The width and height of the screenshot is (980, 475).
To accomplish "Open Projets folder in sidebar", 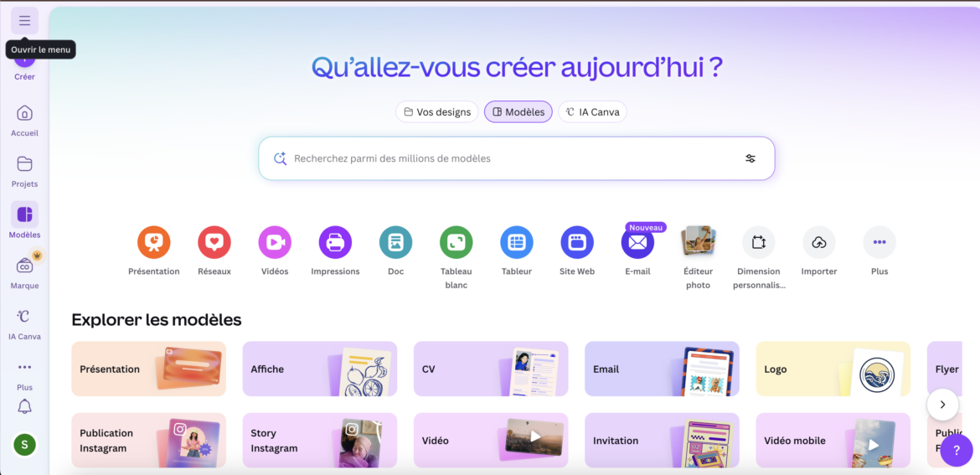I will [x=24, y=164].
